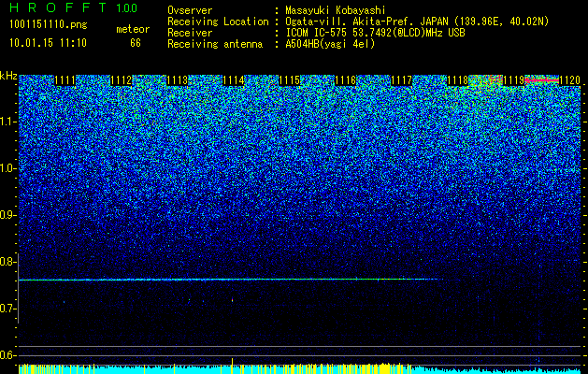The width and height of the screenshot is (588, 374).
Task: Click the yellow spike in bottom level graph
Action: tap(232, 366)
